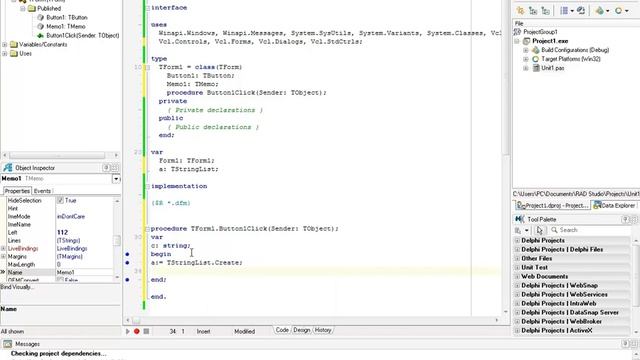Click the Tool Palette pointer cursor button

coord(540,230)
